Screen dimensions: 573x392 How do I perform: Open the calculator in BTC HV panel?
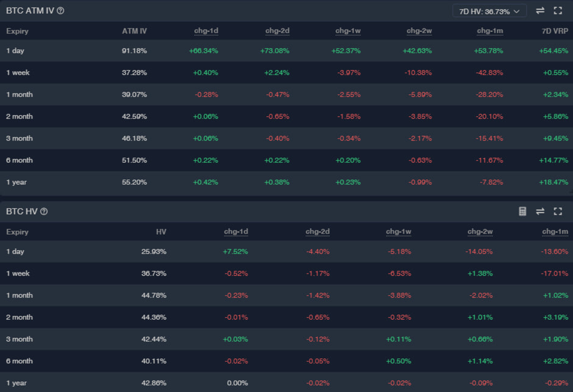pyautogui.click(x=522, y=211)
